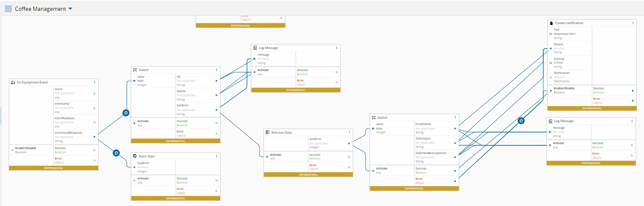Open the Store Data node kebab menu
Image resolution: width=644 pixels, height=206 pixels.
point(216,156)
